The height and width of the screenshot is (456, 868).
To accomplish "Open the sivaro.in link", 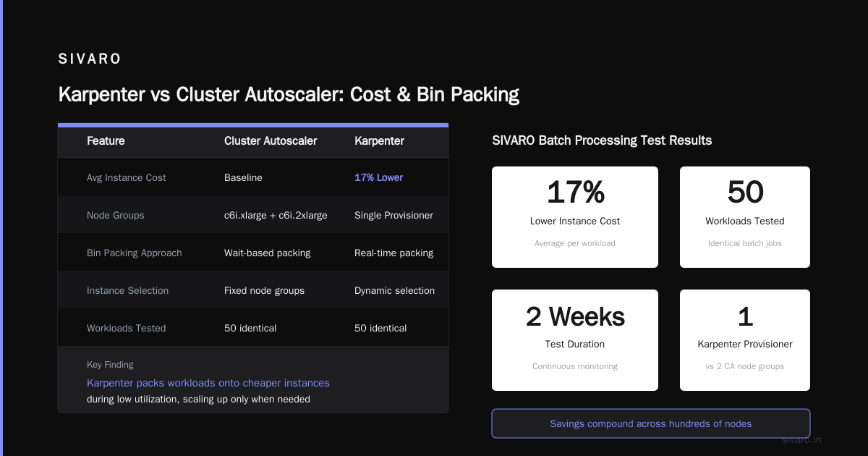I will (x=801, y=439).
